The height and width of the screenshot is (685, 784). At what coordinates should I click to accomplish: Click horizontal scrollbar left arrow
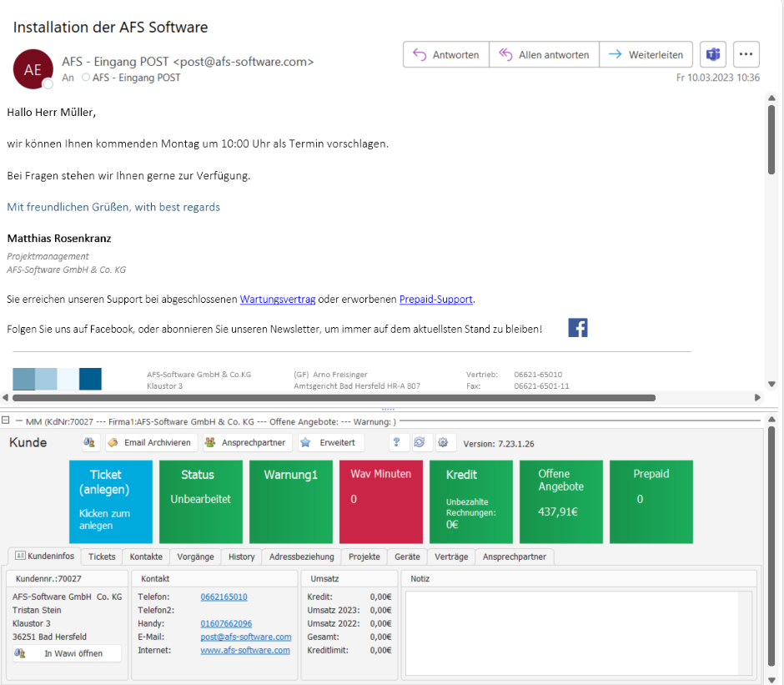5,398
